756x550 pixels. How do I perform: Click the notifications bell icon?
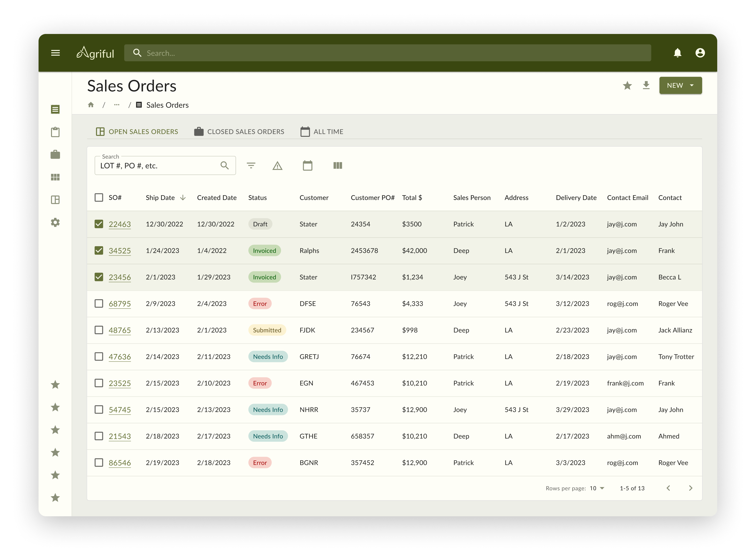coord(677,53)
